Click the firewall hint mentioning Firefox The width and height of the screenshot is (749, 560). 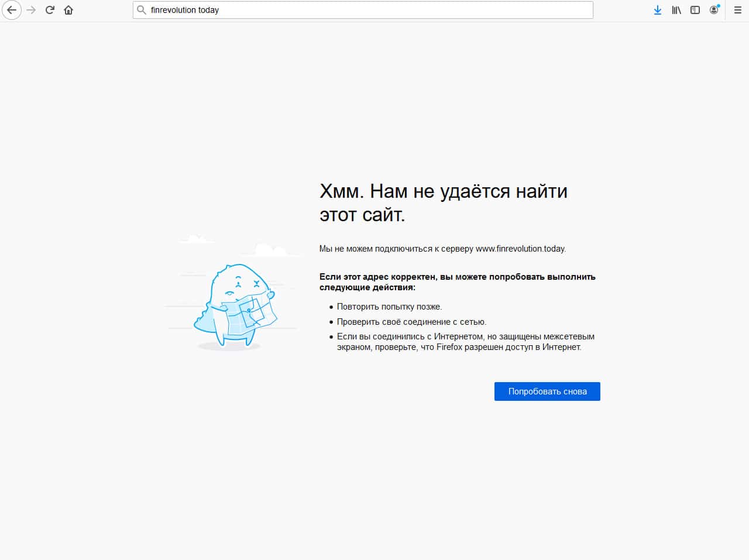(466, 342)
